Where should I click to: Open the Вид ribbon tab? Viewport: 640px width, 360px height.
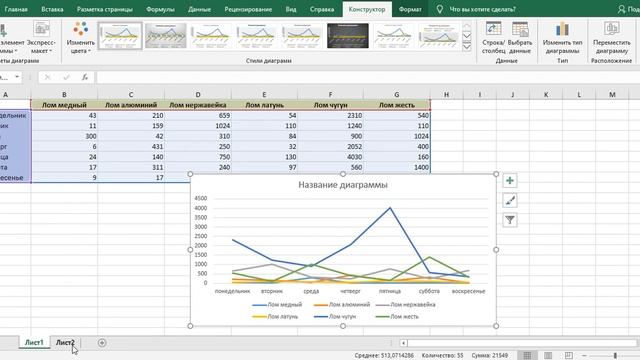click(291, 9)
